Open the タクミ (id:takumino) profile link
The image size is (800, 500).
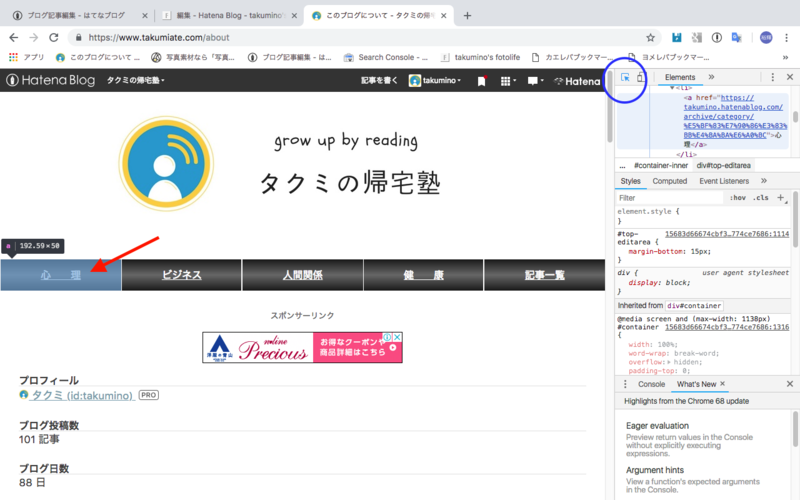coord(83,395)
